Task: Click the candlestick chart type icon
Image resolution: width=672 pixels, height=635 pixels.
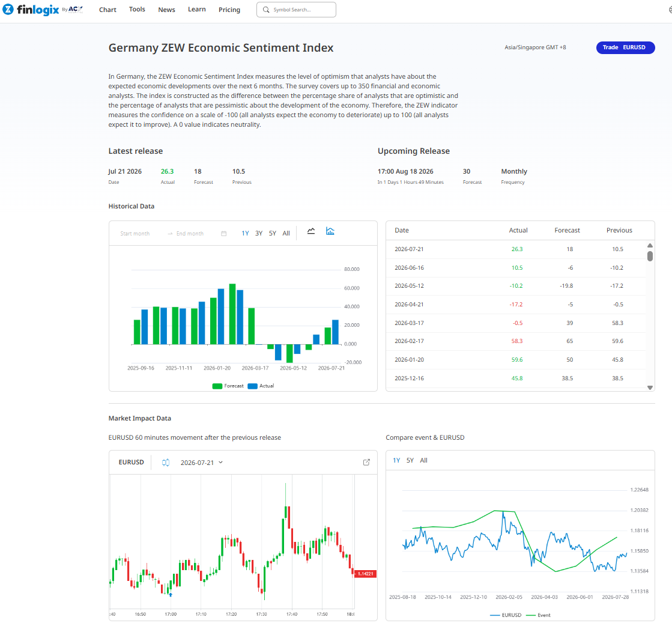Action: click(x=166, y=462)
